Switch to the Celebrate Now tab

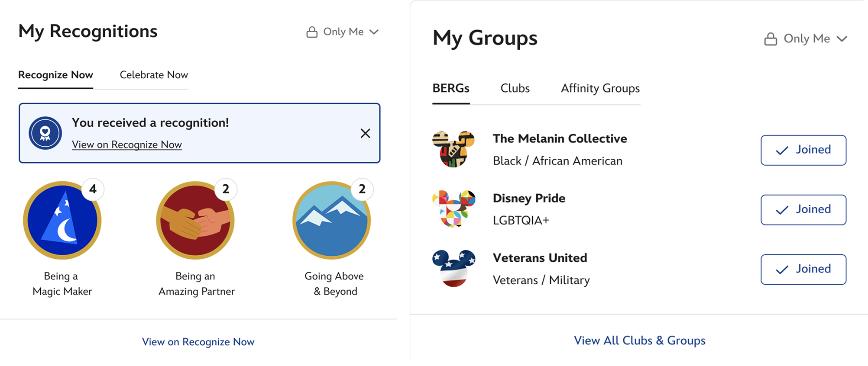[154, 75]
